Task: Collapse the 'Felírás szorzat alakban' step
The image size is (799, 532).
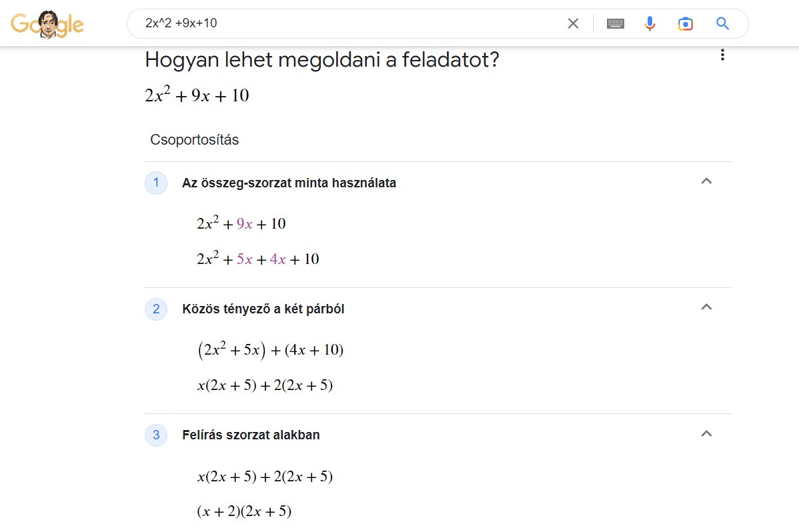Action: click(x=707, y=434)
